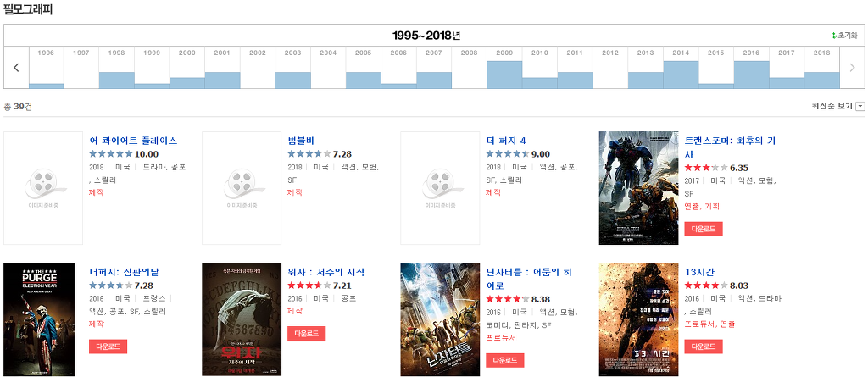Open the 범블비 movie link

click(x=301, y=141)
